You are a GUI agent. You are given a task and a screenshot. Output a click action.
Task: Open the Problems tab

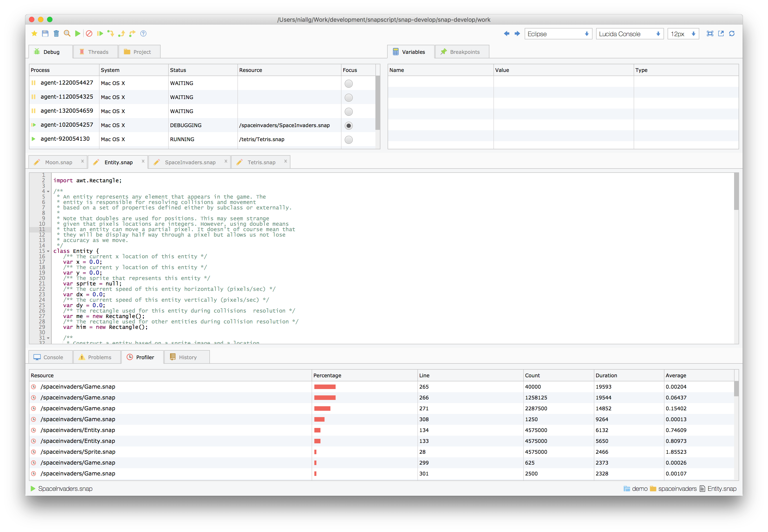[x=97, y=357]
